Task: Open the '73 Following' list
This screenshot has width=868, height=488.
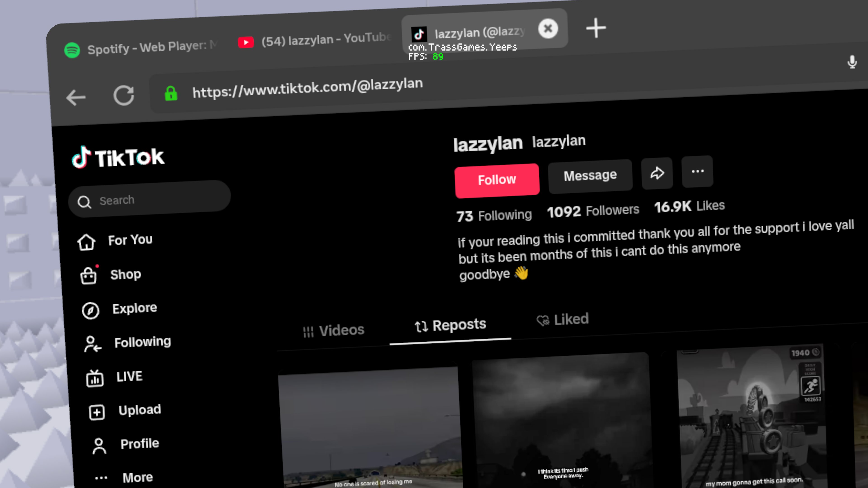Action: coord(494,216)
